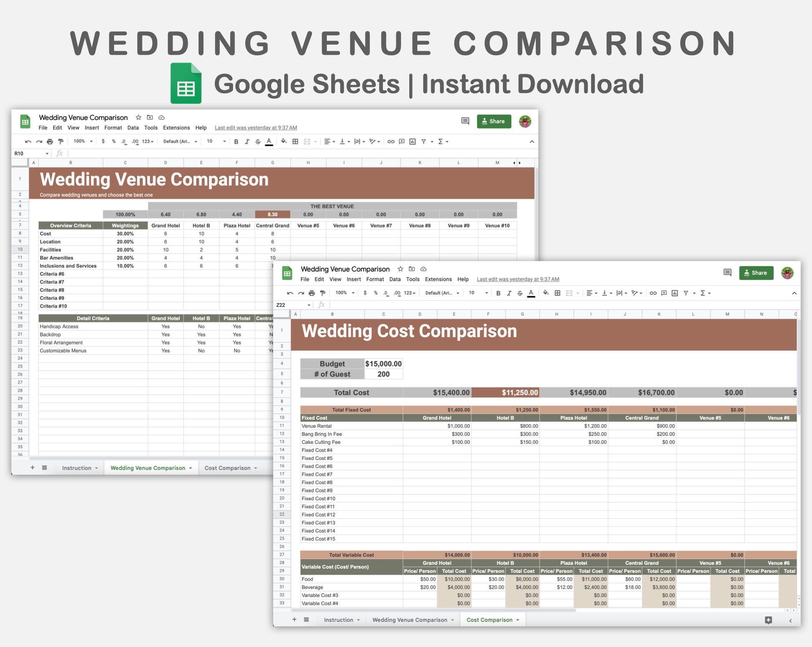This screenshot has height=647, width=812.
Task: Click the fill color bucket in front window
Action: [545, 293]
